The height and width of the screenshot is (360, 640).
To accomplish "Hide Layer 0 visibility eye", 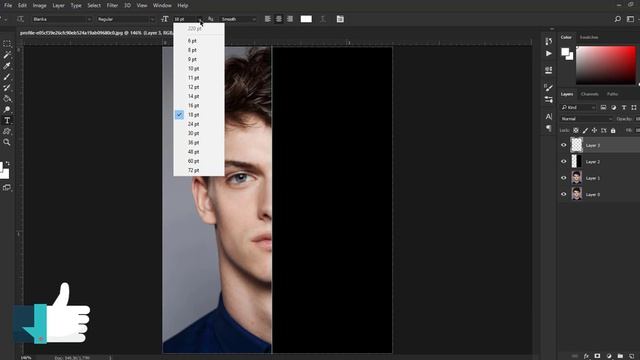I will 564,194.
